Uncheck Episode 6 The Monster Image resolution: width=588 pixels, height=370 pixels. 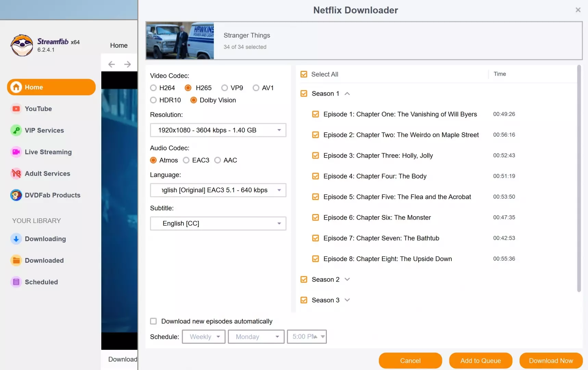pyautogui.click(x=316, y=218)
